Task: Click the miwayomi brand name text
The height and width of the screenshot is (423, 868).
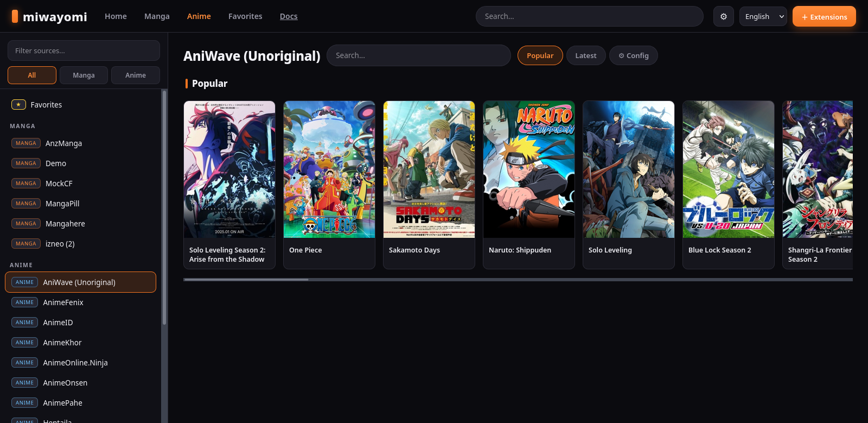Action: (x=55, y=17)
